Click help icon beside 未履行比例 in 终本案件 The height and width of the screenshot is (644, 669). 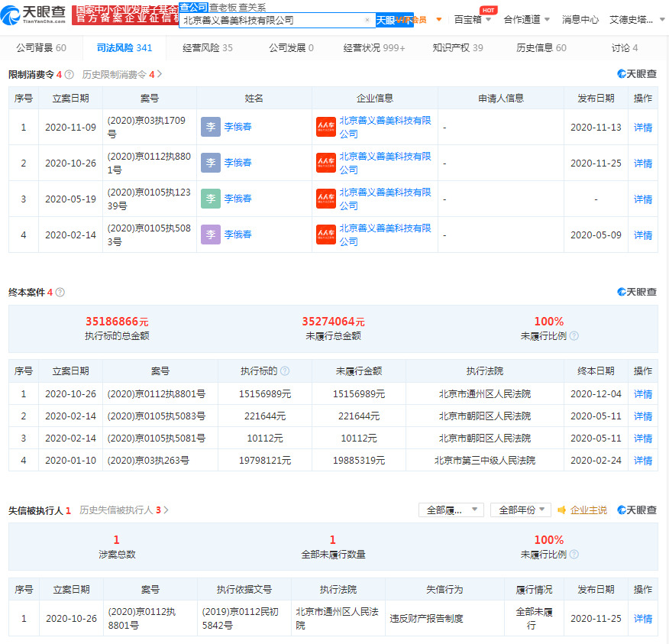point(574,336)
